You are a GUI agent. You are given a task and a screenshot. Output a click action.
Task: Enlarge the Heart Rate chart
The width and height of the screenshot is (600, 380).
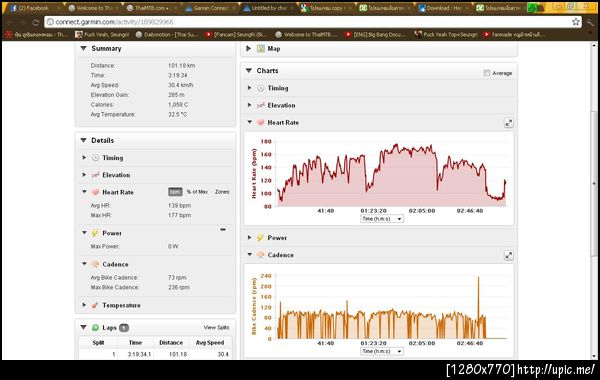point(509,123)
